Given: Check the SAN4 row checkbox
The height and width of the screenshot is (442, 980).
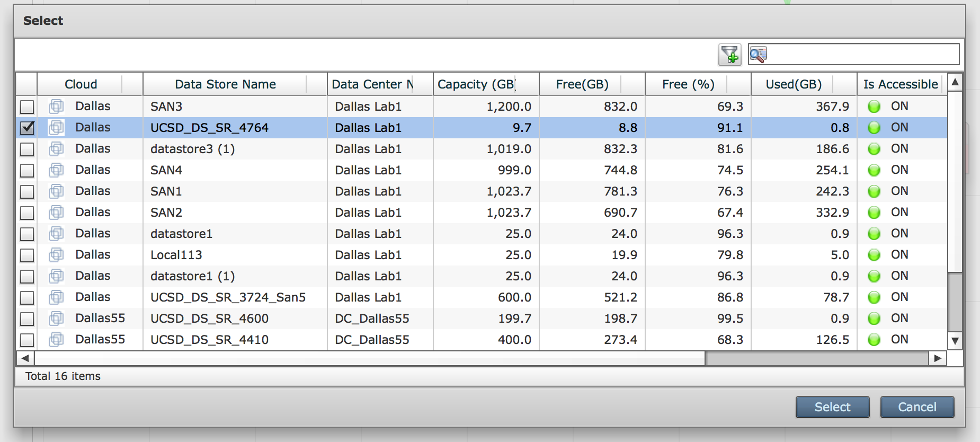Looking at the screenshot, I should [x=27, y=171].
